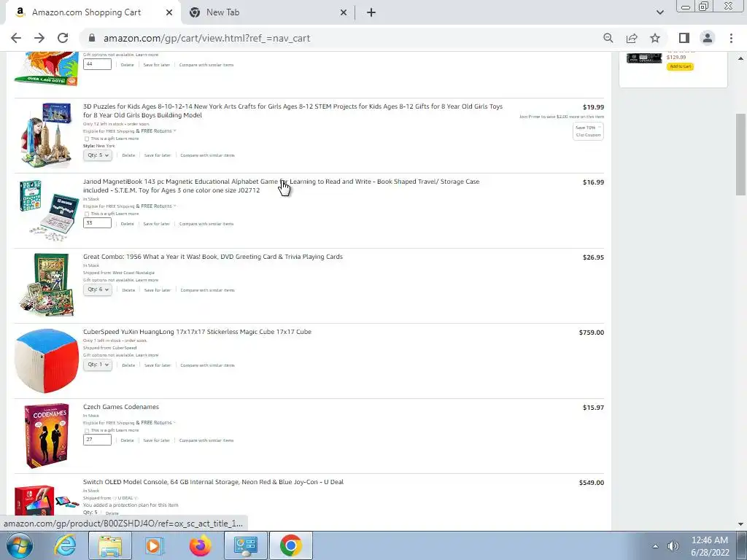Open File Explorer from taskbar

tap(110, 545)
